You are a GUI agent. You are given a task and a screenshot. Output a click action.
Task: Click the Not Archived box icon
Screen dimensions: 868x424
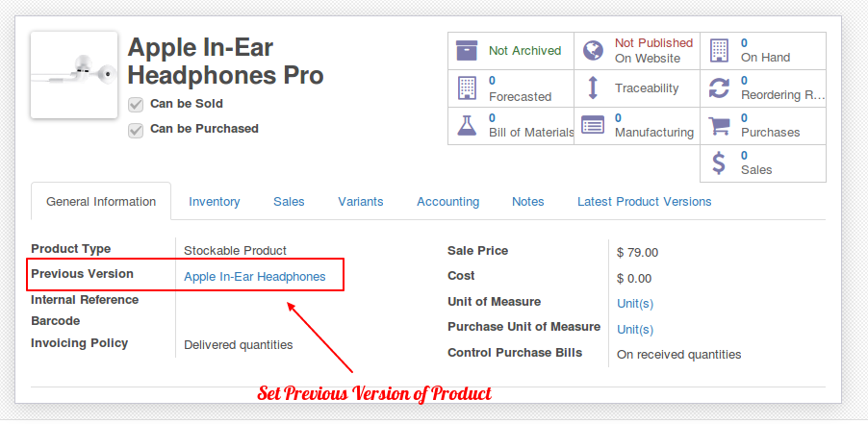click(466, 50)
